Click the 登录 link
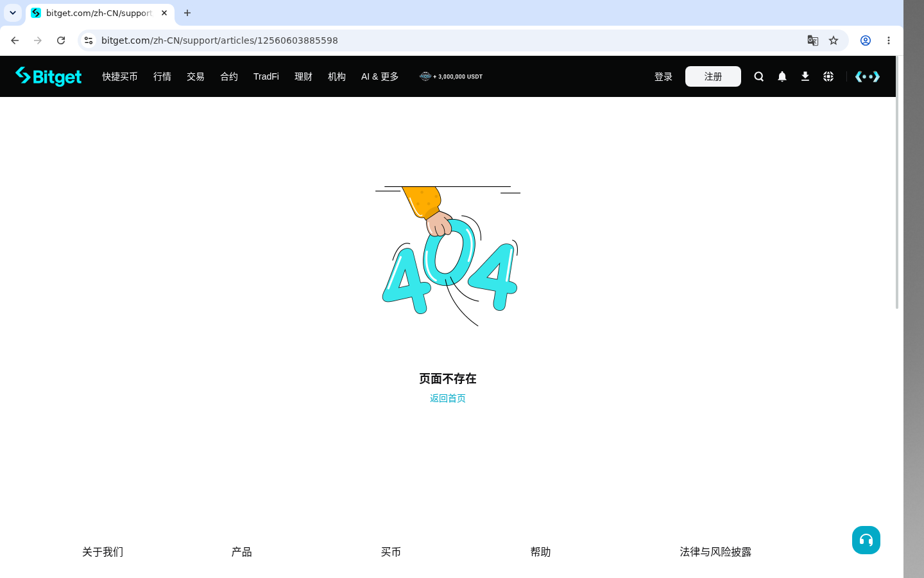Screen dimensions: 924x578 663,76
